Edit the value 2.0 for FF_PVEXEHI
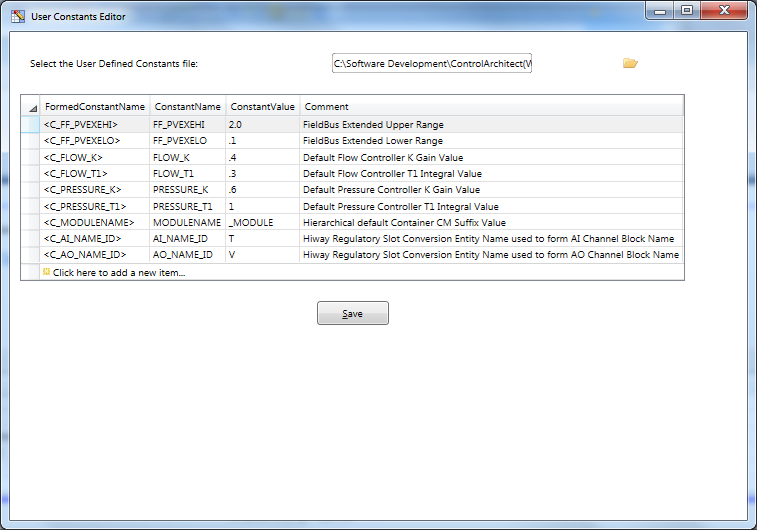 click(x=263, y=125)
